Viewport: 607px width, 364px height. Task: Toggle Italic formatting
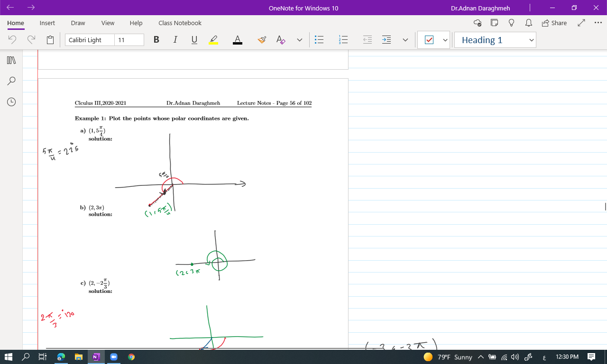coord(175,40)
